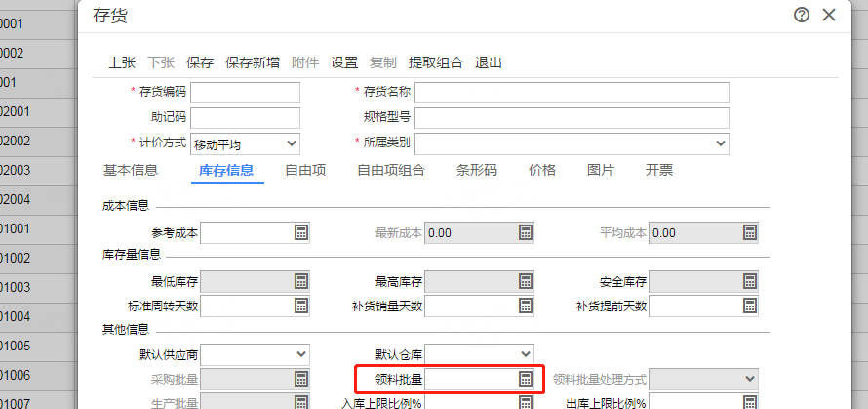Click 下张 in the toolbar

(x=161, y=62)
